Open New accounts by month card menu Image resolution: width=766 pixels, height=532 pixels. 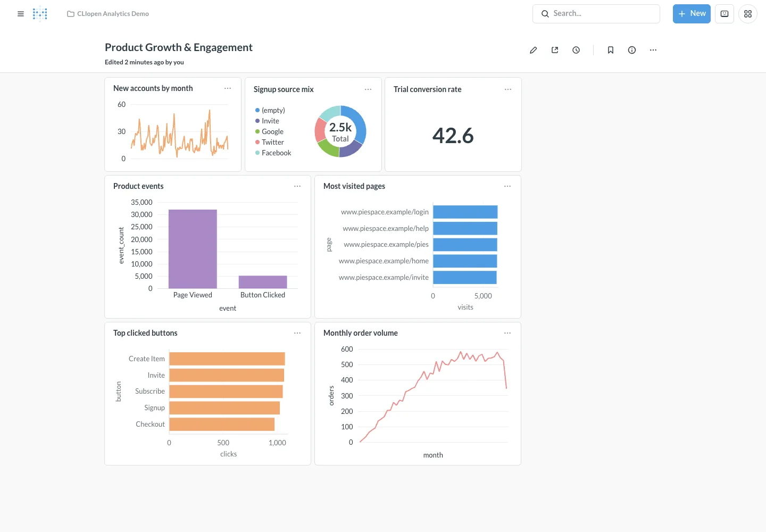point(228,88)
